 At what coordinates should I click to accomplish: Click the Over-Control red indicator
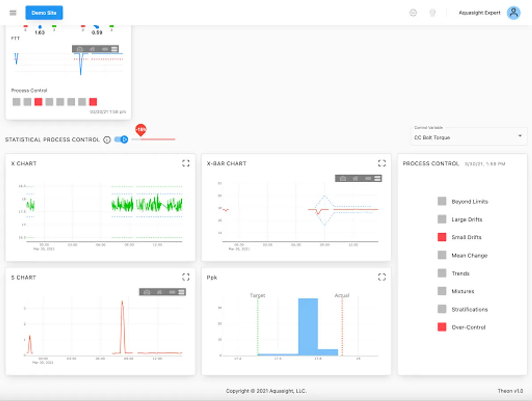[x=442, y=327]
